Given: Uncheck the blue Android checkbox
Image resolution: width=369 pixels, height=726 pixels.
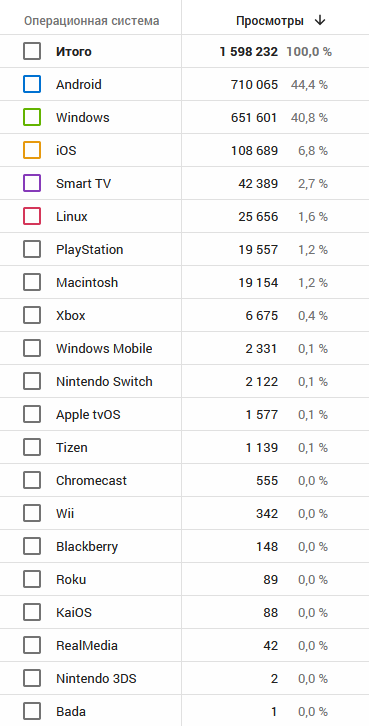Looking at the screenshot, I should (32, 84).
